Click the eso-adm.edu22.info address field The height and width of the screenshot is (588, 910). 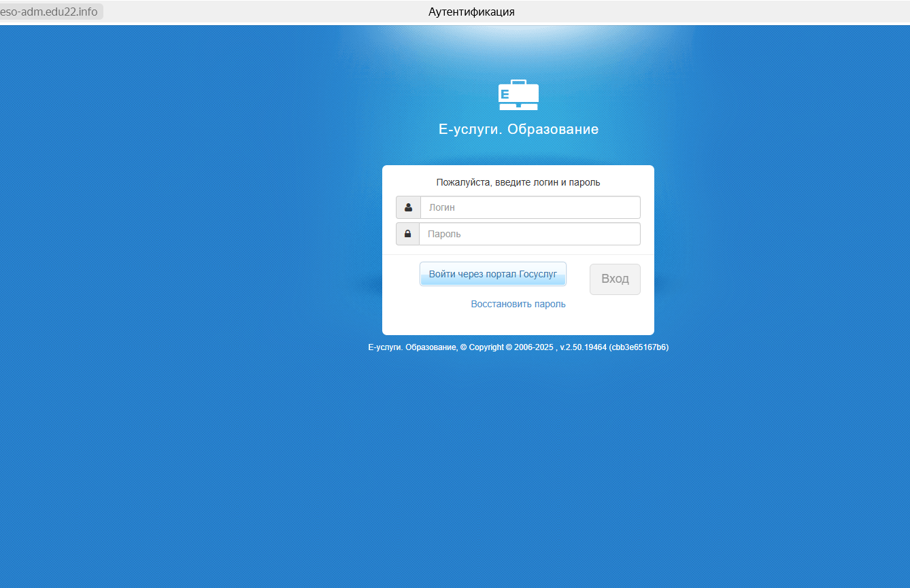(x=50, y=12)
